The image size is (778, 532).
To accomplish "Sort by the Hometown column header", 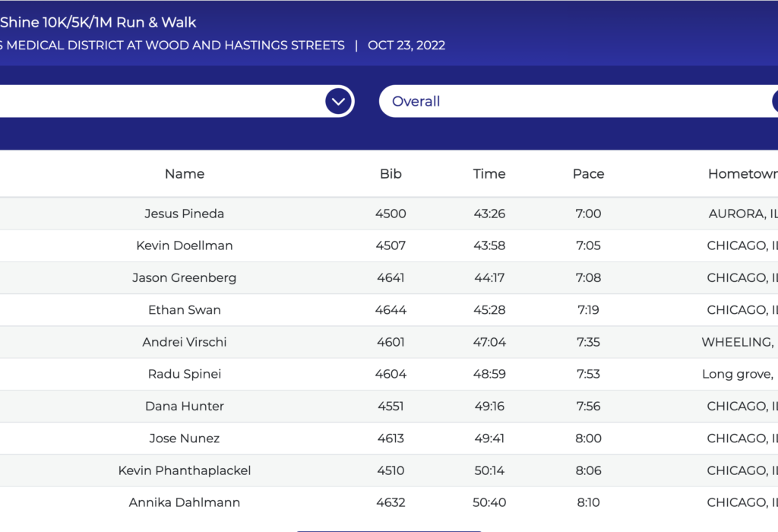I will (742, 174).
